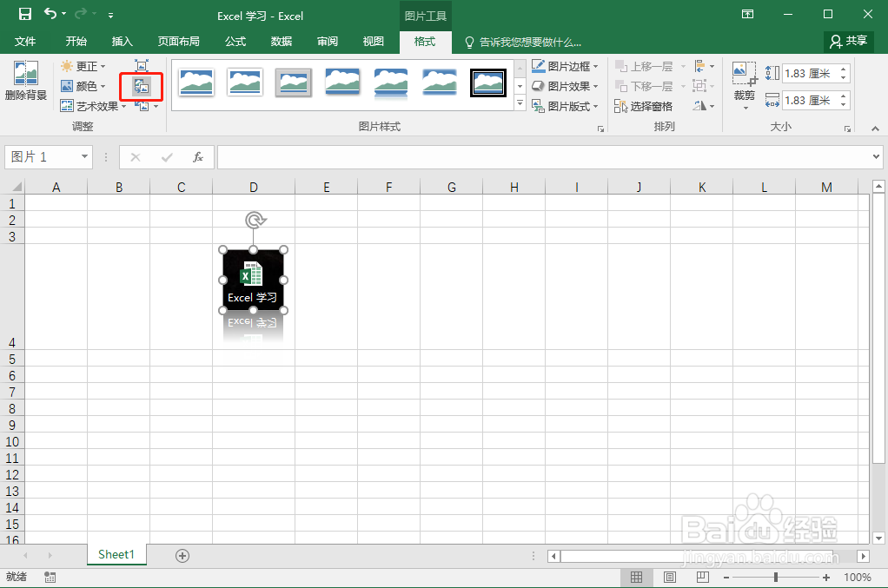Open the 图片边框 picture border menu
The height and width of the screenshot is (588, 888).
pyautogui.click(x=565, y=66)
